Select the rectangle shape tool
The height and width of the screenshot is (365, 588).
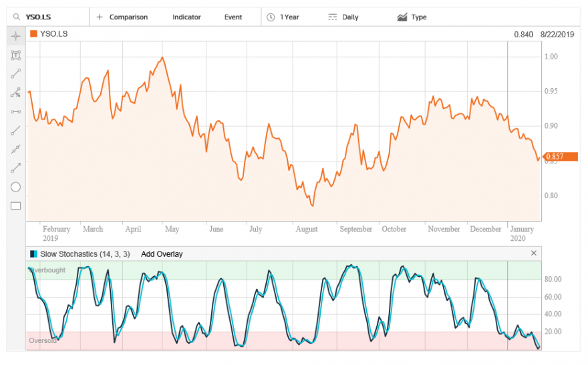15,206
